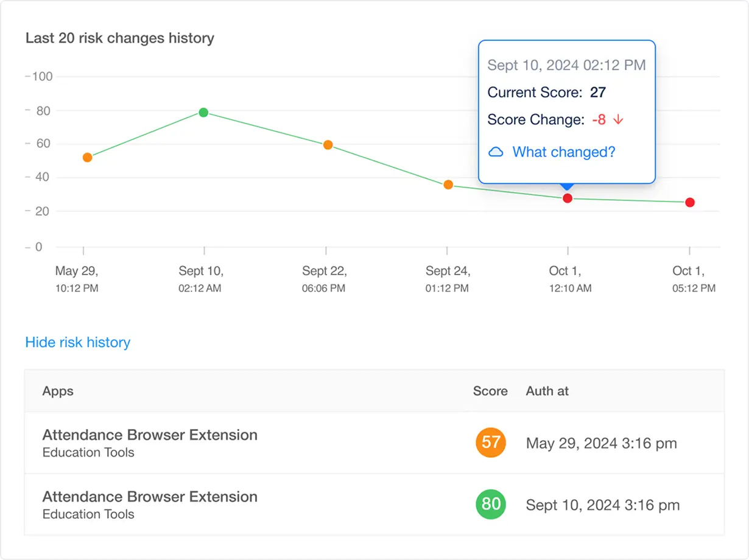Viewport: 749px width, 560px height.
Task: Select the orange Sept 22 data point
Action: click(328, 145)
